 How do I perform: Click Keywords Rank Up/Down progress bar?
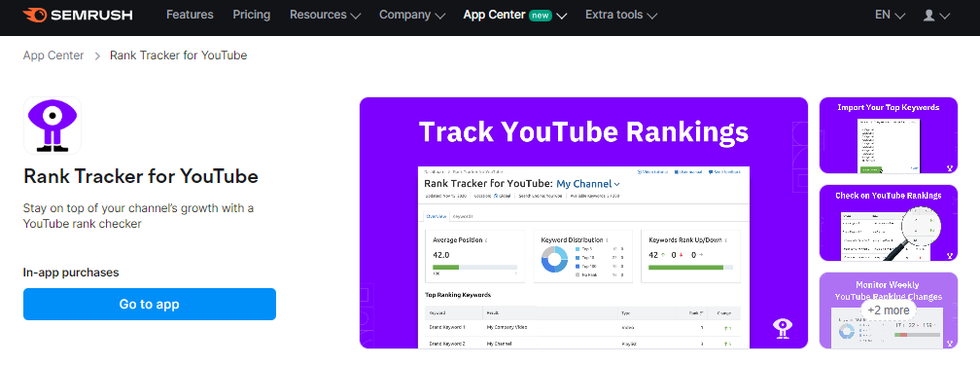[x=690, y=268]
